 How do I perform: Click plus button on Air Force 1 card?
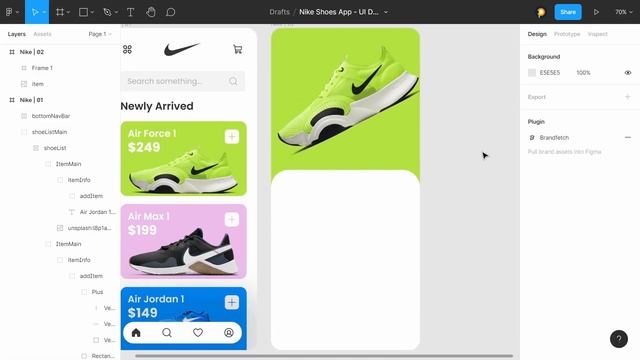232,137
